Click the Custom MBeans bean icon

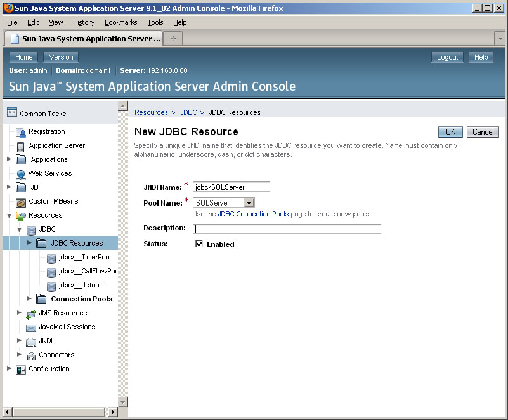point(21,202)
